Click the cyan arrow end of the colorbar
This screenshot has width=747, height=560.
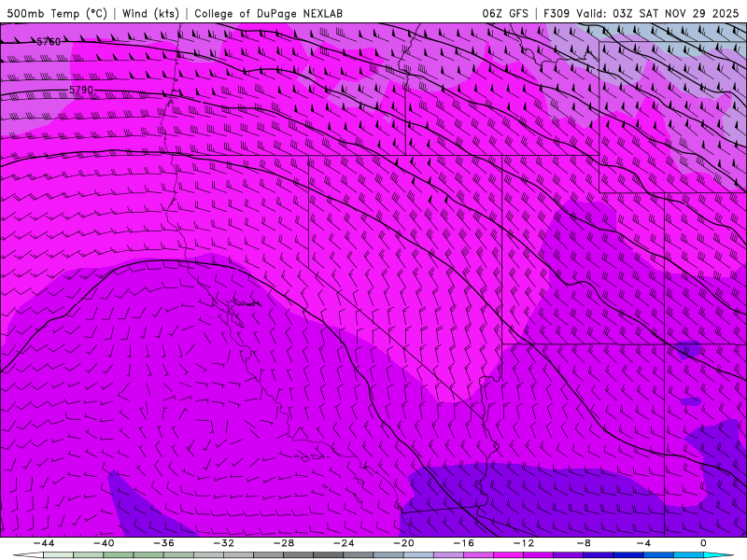[x=718, y=555]
